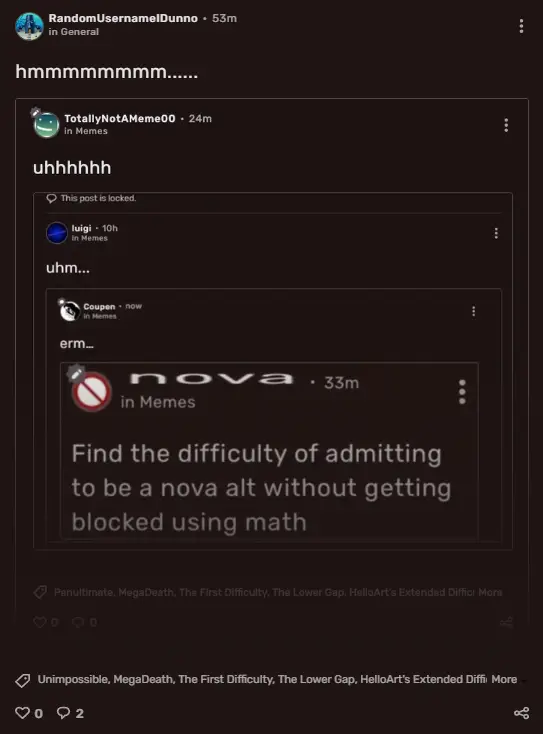Click nova's blocked-sign avatar

(91, 391)
